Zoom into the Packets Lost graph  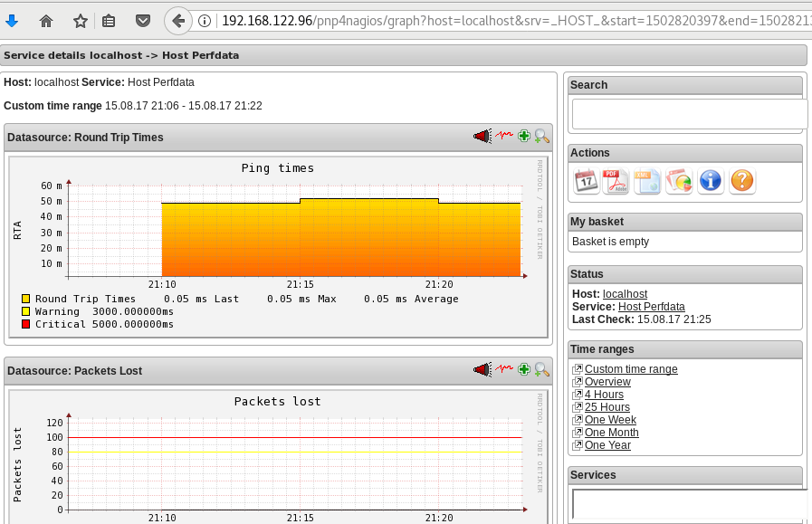pyautogui.click(x=541, y=369)
